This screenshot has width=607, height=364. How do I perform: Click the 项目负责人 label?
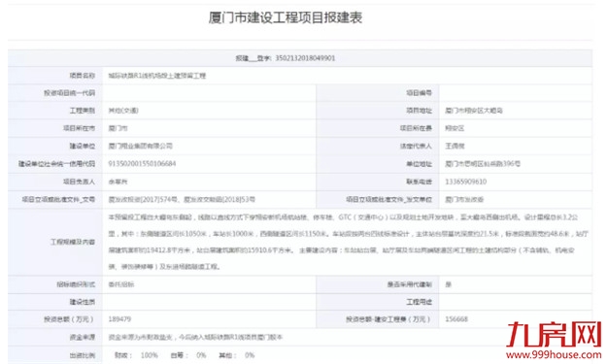click(79, 182)
